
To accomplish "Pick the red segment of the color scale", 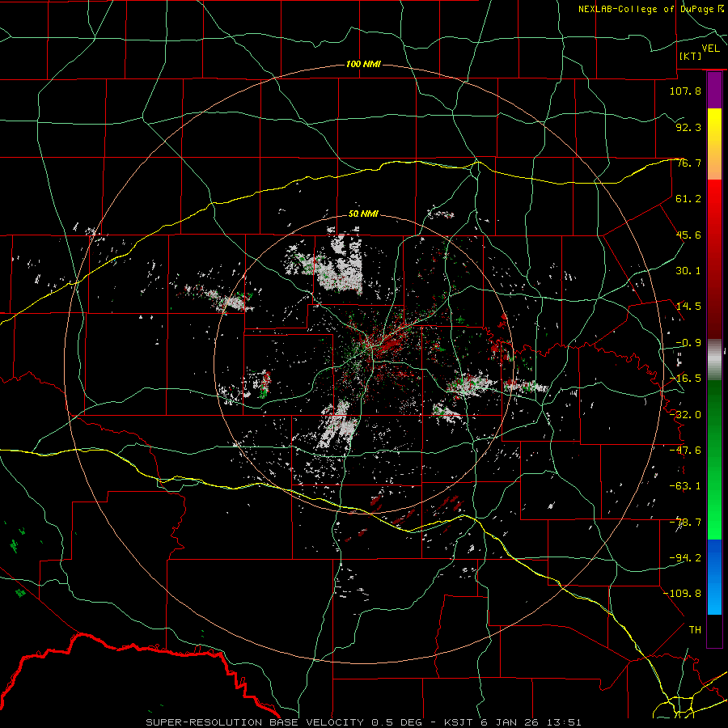I will coord(714,259).
